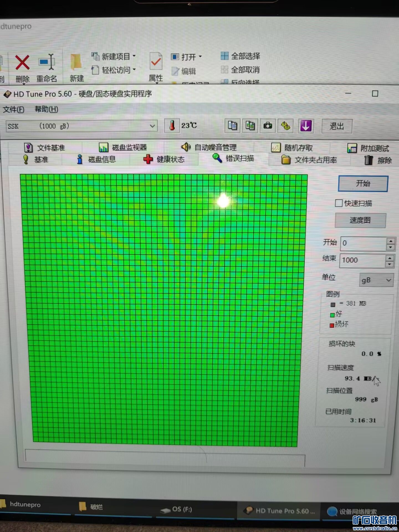Click Deselect All icon in Explorer ribbon
The image size is (399, 532).
[224, 70]
